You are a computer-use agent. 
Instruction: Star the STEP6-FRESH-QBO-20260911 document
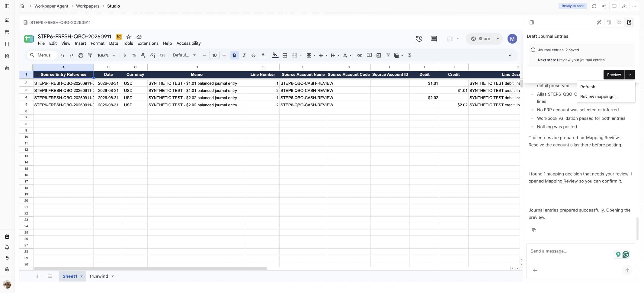click(x=129, y=37)
